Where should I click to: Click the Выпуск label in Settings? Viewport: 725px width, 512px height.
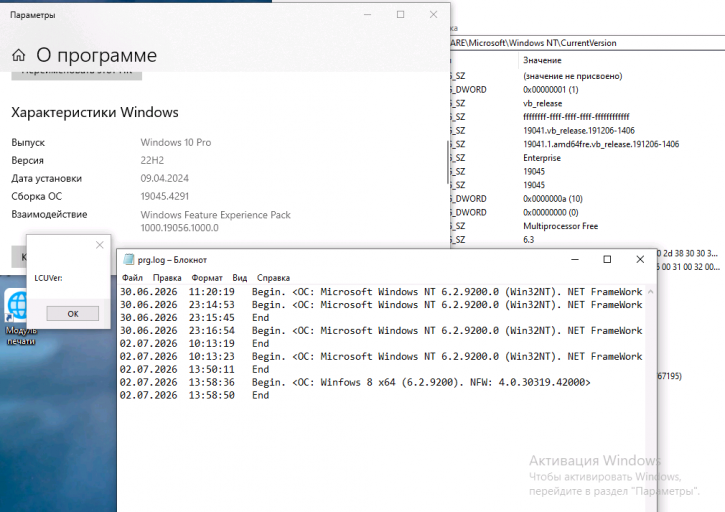pos(28,142)
